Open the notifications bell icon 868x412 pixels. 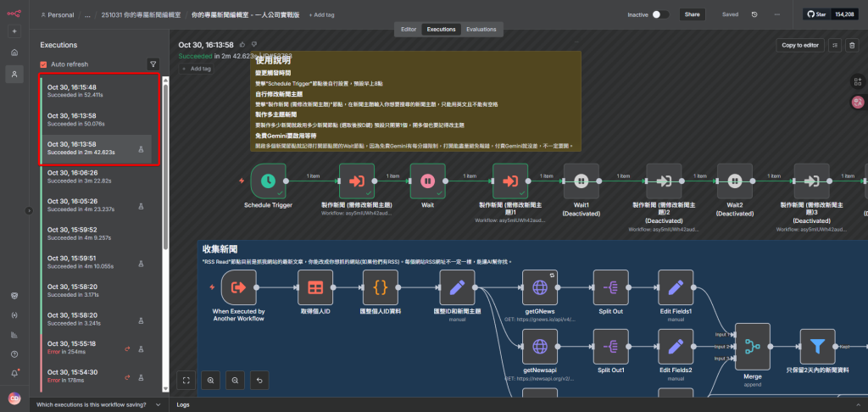14,373
